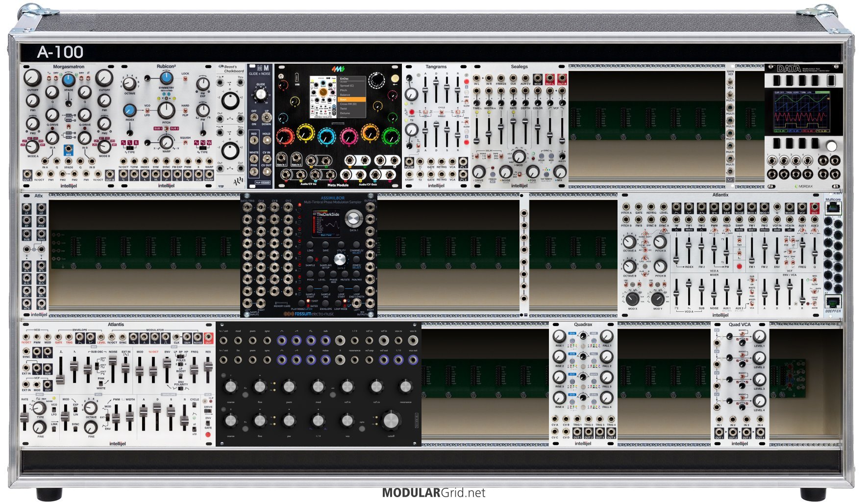Click the blue MIX jack on Morgasmatron
The height and width of the screenshot is (503, 868).
[68, 149]
